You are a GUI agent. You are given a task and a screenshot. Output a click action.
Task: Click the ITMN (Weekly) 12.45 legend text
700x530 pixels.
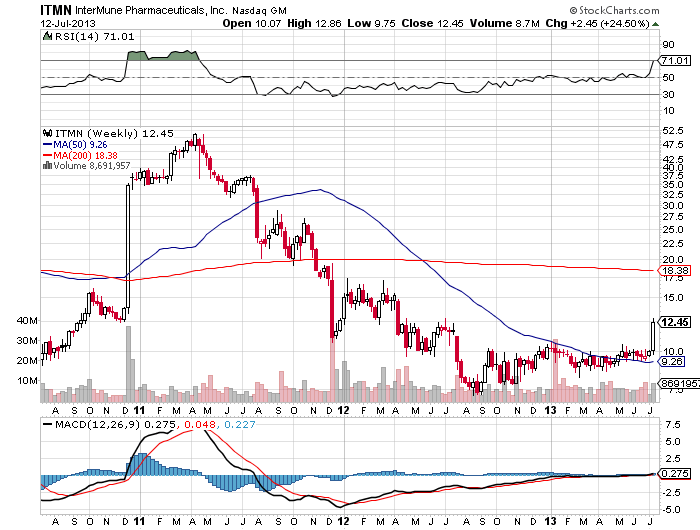tap(114, 134)
